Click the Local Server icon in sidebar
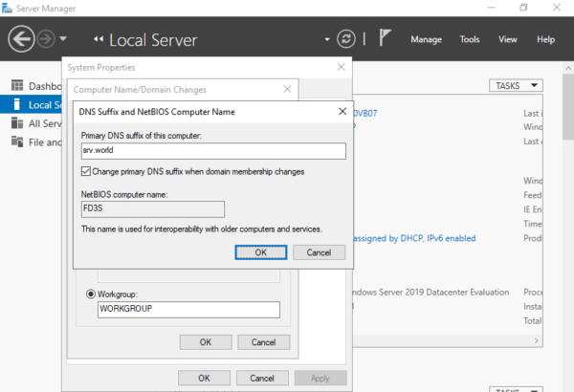 (16, 104)
